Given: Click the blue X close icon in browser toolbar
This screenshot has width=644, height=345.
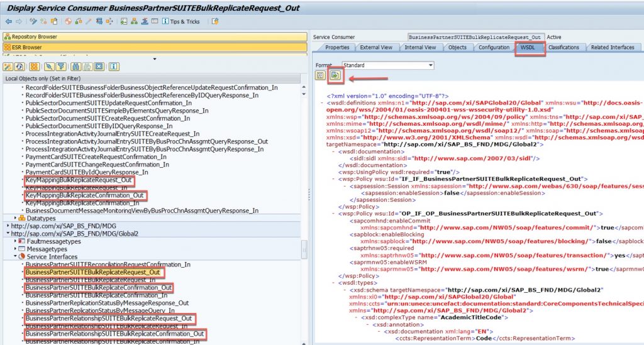Looking at the screenshot, I should (99, 67).
